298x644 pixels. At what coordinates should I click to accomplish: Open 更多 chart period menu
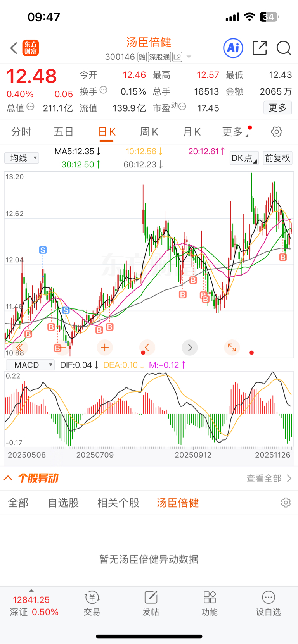236,132
